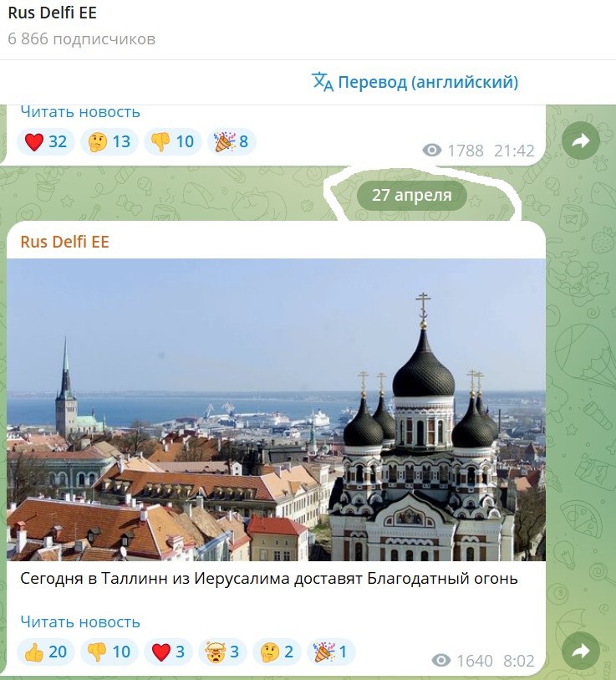Click the translate icon beside Перевод

click(322, 81)
